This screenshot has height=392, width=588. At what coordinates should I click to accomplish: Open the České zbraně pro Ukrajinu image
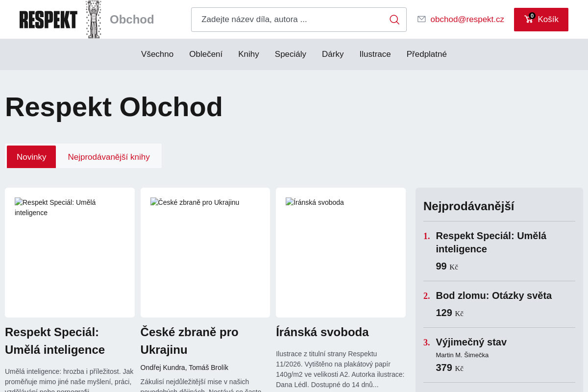[x=205, y=252]
